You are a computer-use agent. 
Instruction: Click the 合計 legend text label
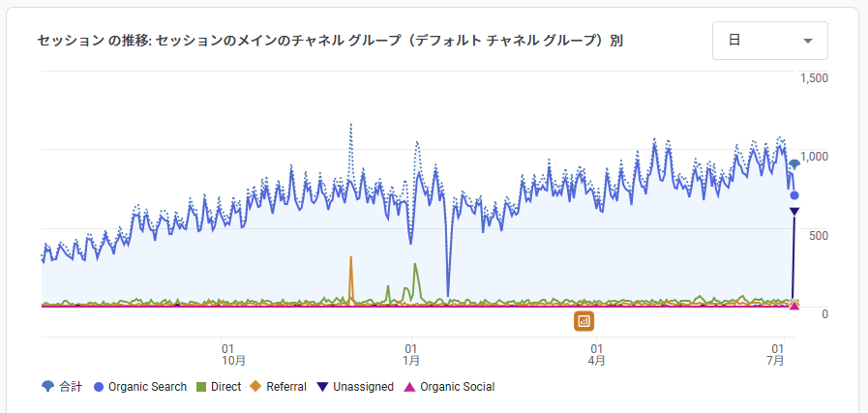pos(71,387)
